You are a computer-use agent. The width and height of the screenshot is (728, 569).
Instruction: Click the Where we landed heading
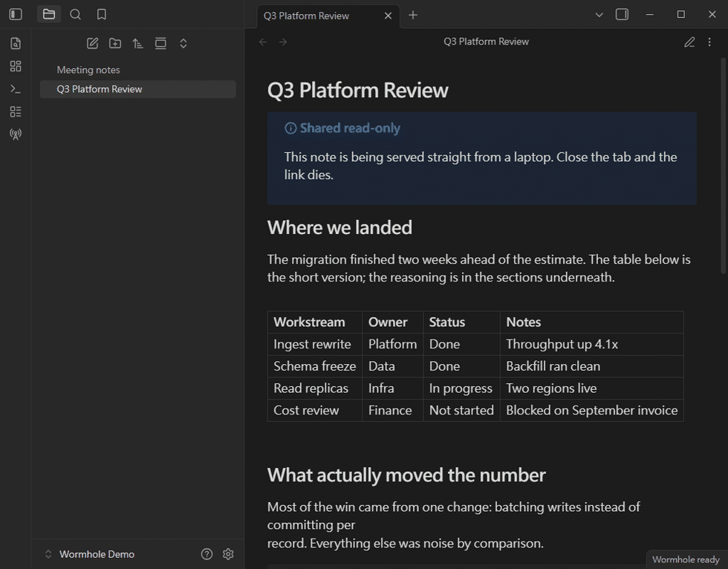(x=339, y=228)
